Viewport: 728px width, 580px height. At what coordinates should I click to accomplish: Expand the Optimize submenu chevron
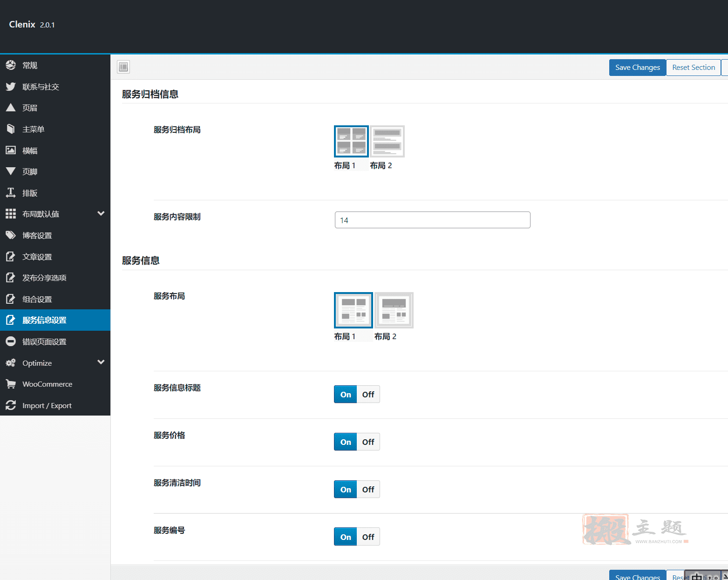[x=101, y=362]
